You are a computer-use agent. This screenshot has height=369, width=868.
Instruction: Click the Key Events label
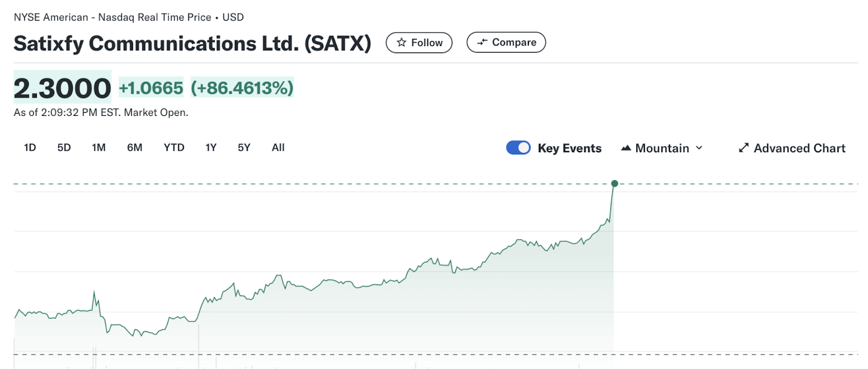570,148
